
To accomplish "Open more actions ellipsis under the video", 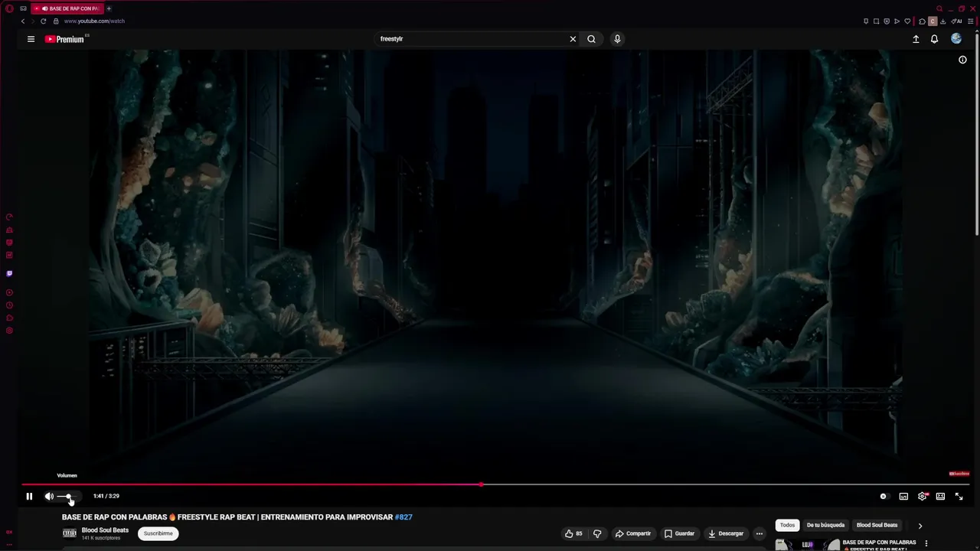I will pyautogui.click(x=759, y=533).
